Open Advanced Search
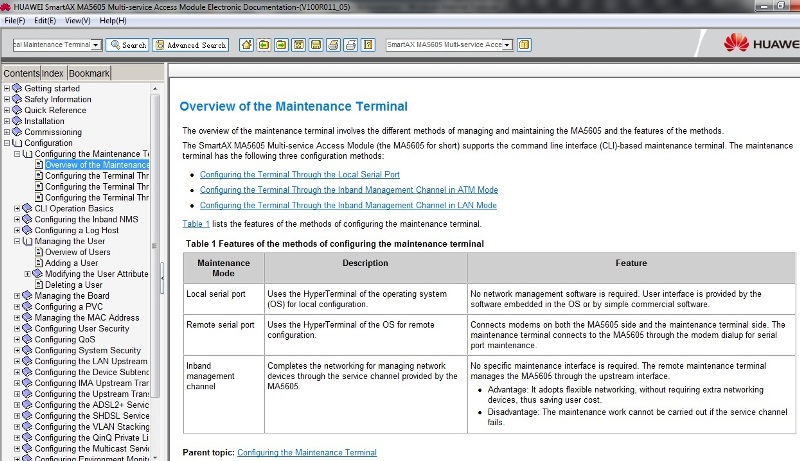The image size is (800, 461). tap(190, 45)
